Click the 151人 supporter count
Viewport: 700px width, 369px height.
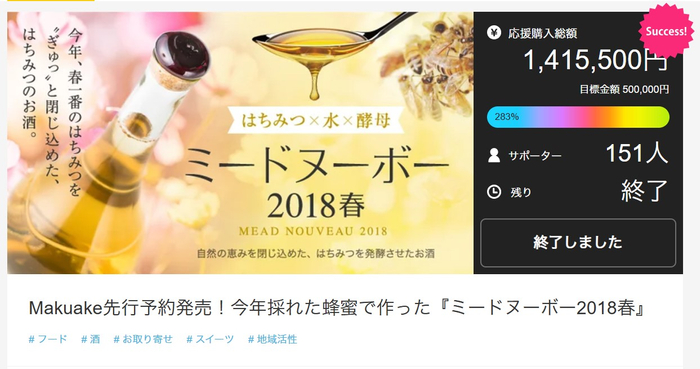click(637, 153)
